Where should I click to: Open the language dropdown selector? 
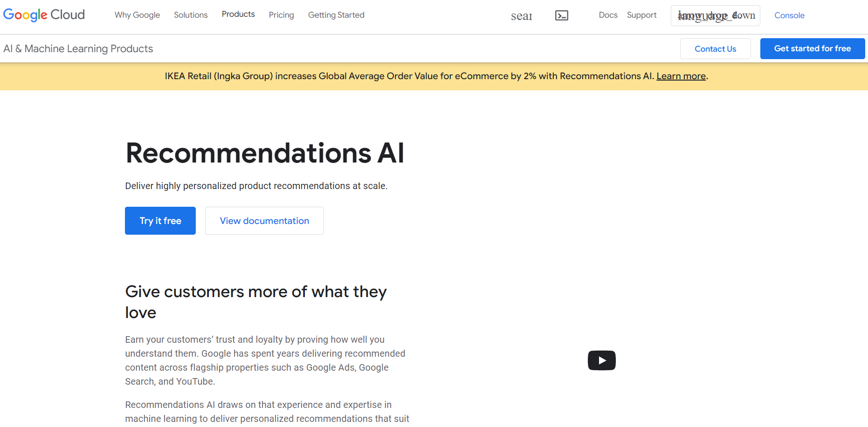pyautogui.click(x=715, y=15)
